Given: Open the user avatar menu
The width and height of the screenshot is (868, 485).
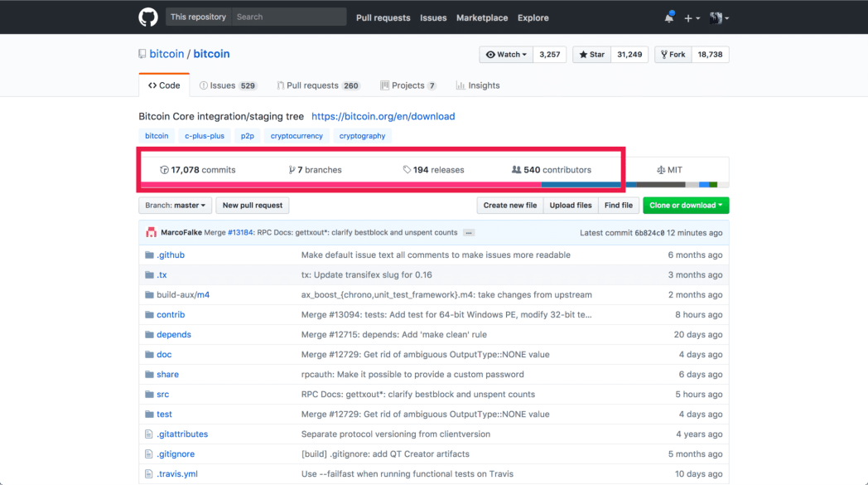Looking at the screenshot, I should [x=719, y=17].
